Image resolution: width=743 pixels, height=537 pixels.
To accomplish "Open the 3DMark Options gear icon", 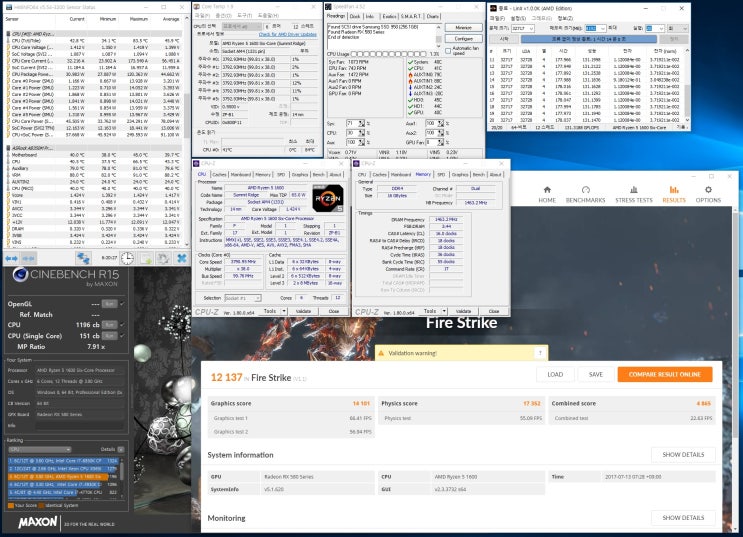I will click(x=708, y=190).
